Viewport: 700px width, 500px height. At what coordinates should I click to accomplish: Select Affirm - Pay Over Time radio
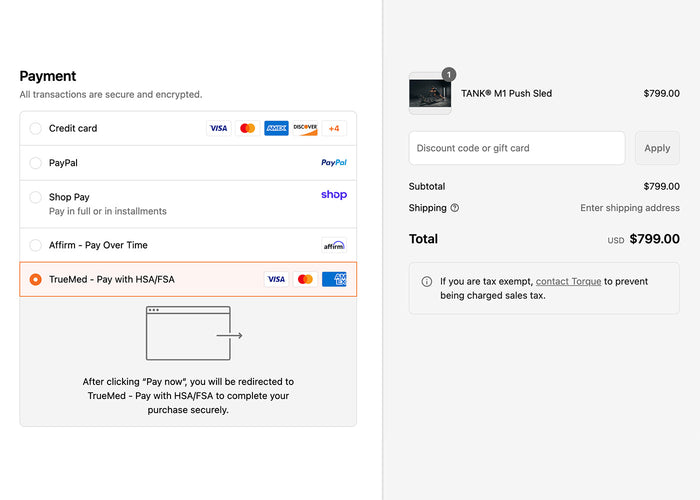[x=35, y=245]
